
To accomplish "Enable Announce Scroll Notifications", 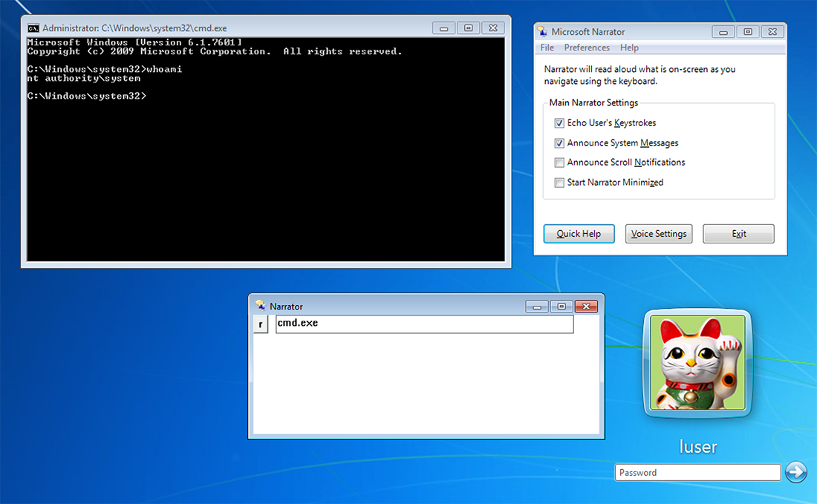I will pyautogui.click(x=559, y=163).
